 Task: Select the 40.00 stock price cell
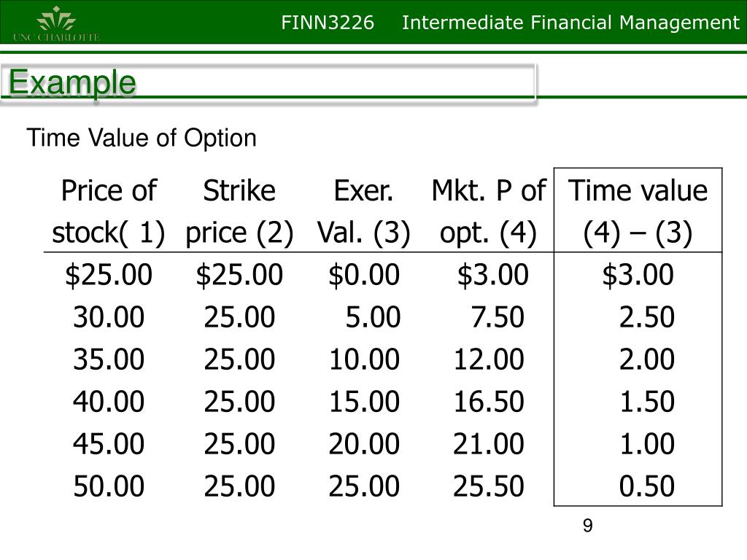click(109, 402)
